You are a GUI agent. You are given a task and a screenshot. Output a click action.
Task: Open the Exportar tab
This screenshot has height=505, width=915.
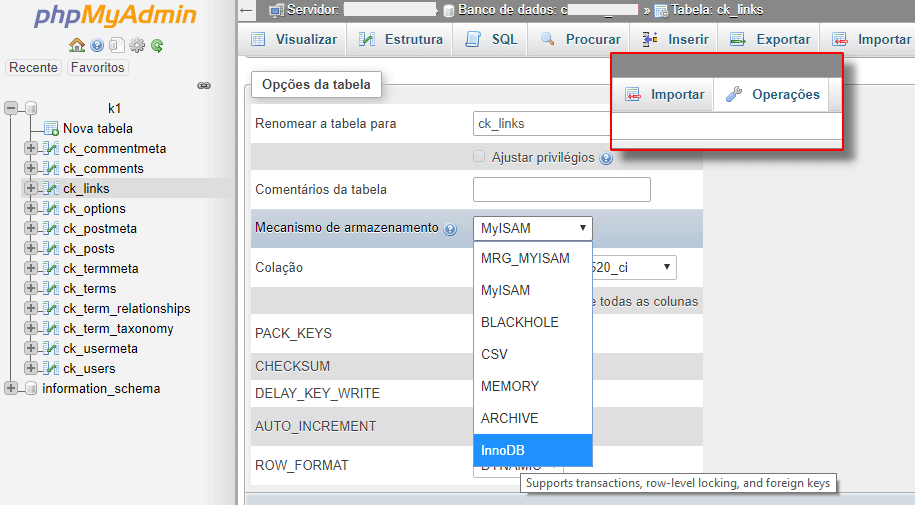(x=770, y=40)
